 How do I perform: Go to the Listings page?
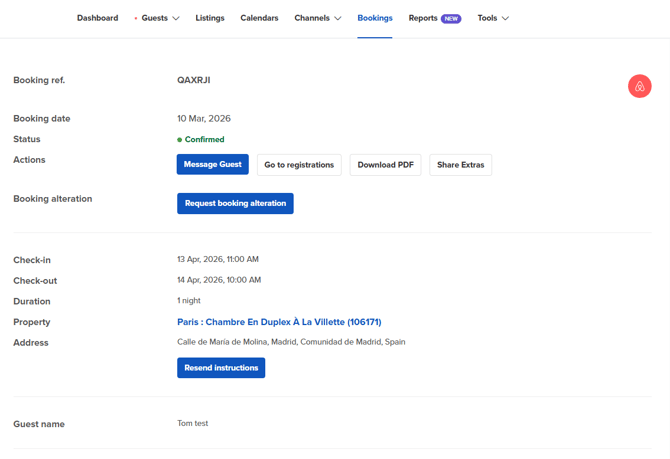210,18
